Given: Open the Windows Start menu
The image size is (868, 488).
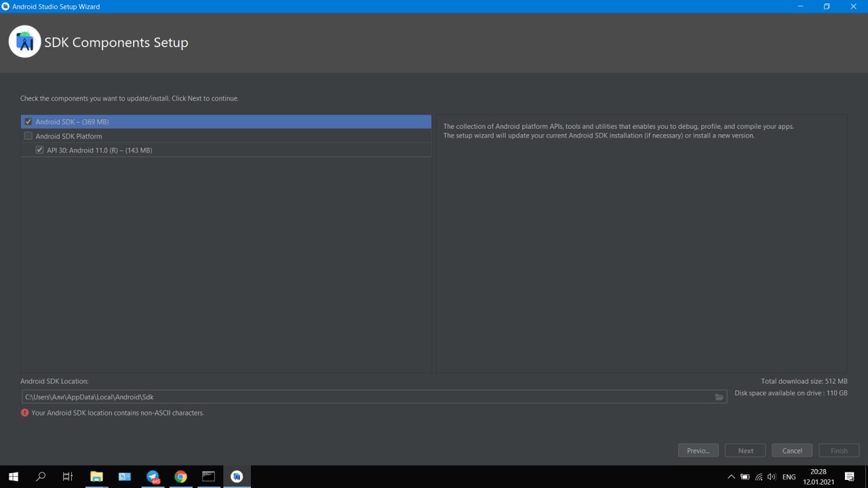Looking at the screenshot, I should tap(13, 476).
